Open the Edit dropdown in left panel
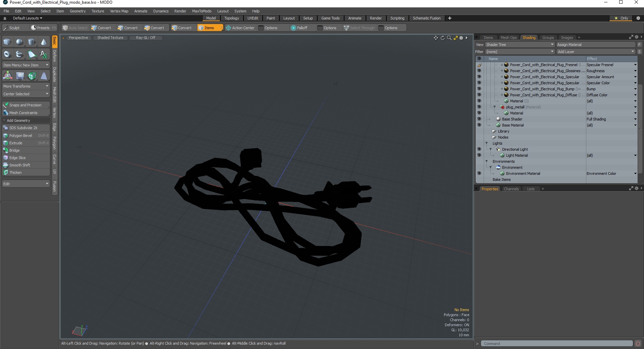 tap(26, 184)
